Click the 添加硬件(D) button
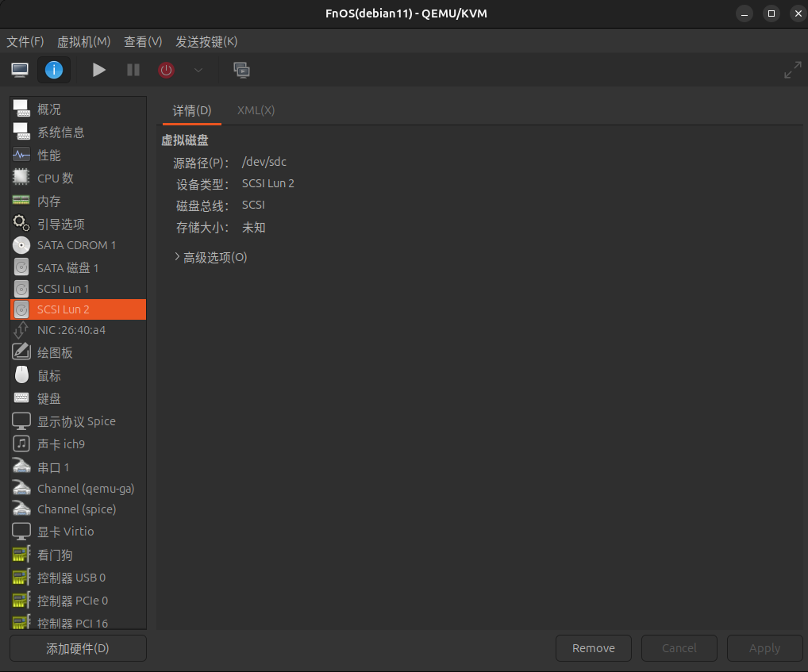 78,648
